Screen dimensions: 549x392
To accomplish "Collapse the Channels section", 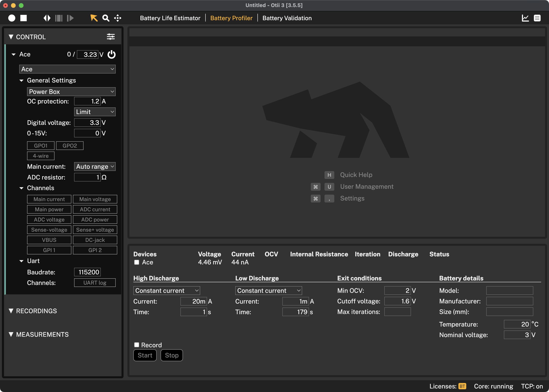I will tap(22, 188).
